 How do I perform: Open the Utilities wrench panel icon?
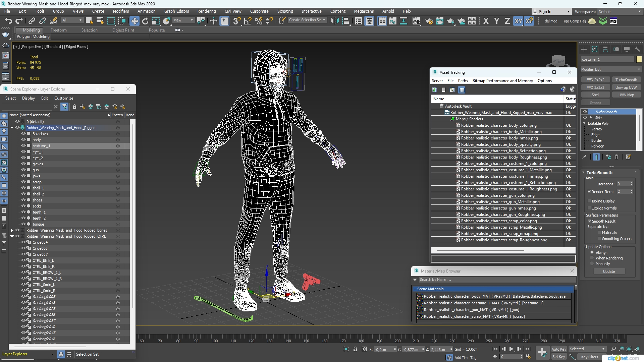pyautogui.click(x=638, y=49)
